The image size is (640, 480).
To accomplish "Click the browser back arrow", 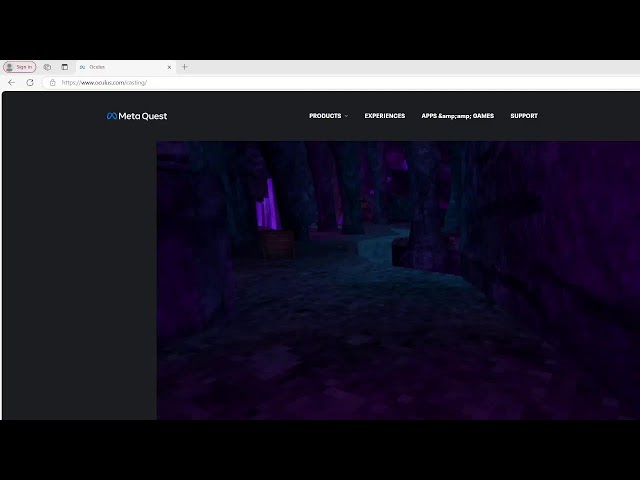I will [11, 82].
